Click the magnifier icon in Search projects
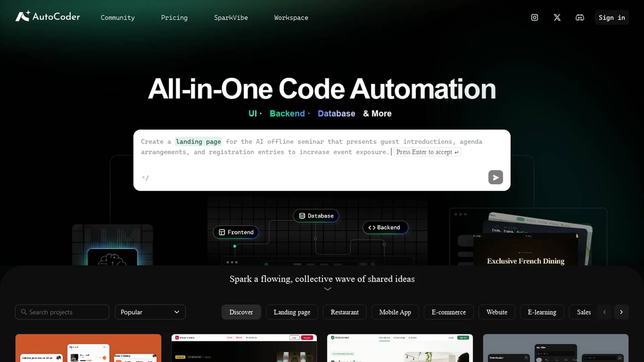Viewport: 644px width, 362px height. [x=24, y=312]
